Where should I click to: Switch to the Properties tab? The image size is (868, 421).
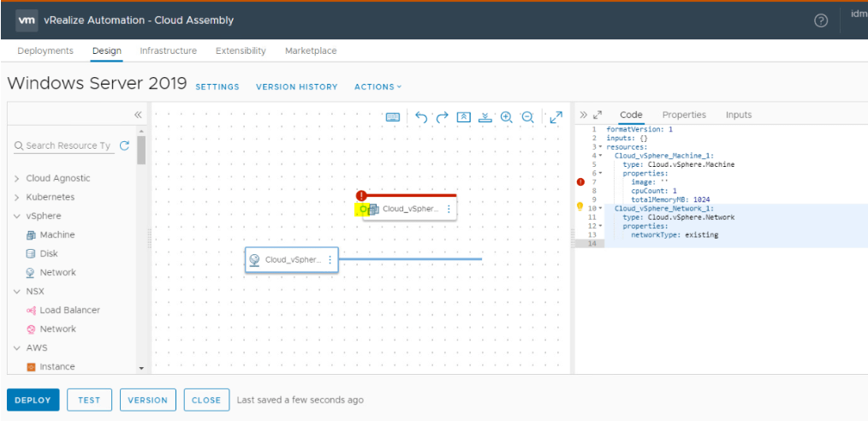tap(684, 115)
